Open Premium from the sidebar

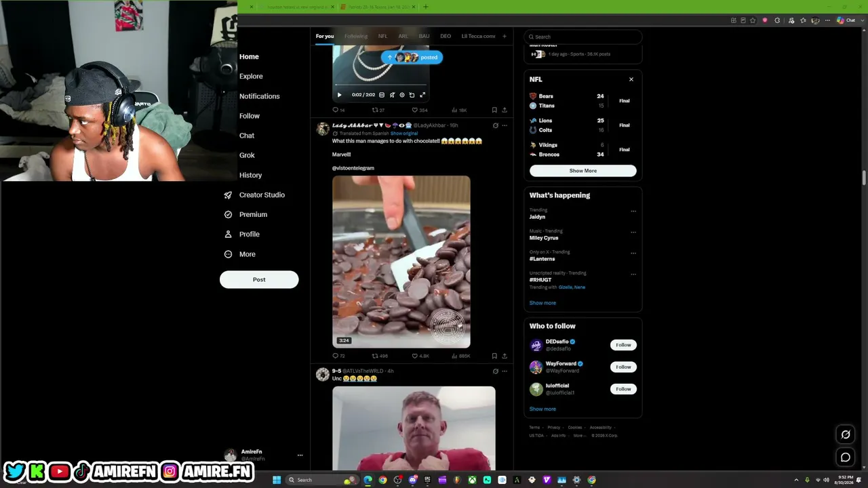coord(245,214)
